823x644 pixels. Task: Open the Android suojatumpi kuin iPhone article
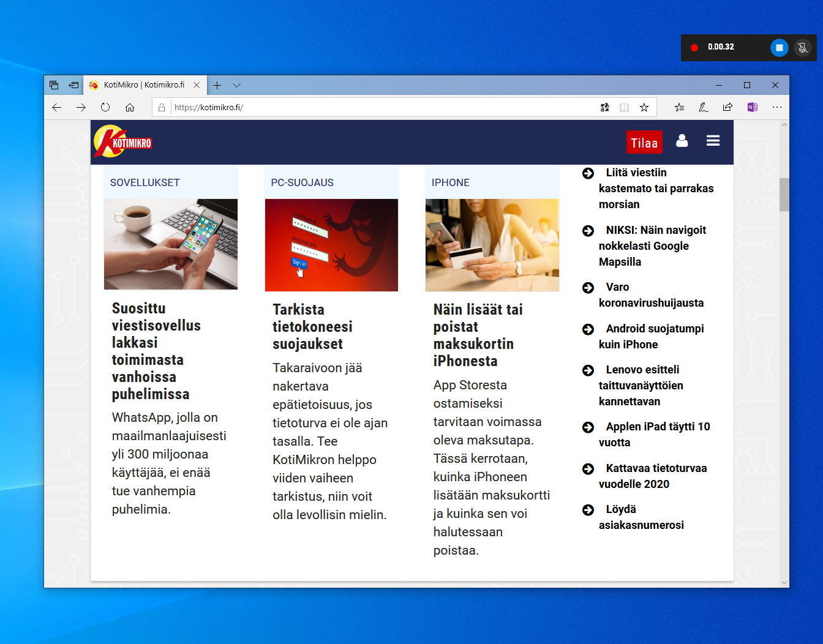[x=651, y=337]
